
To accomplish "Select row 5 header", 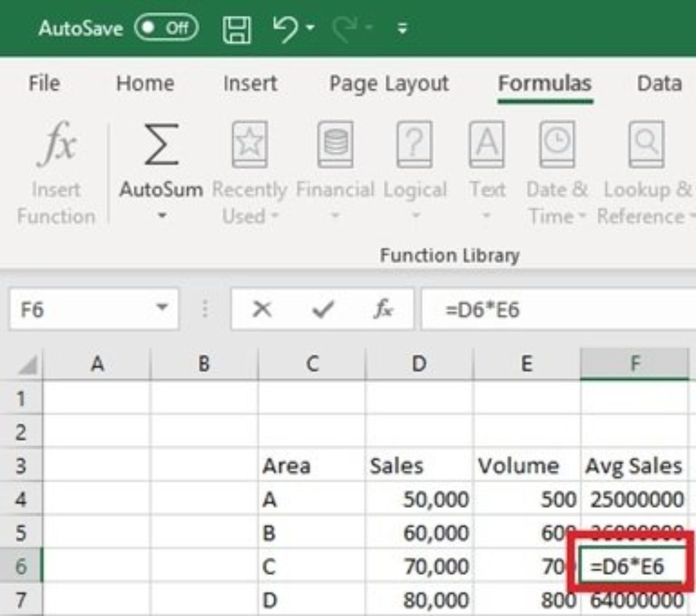I will (x=21, y=532).
